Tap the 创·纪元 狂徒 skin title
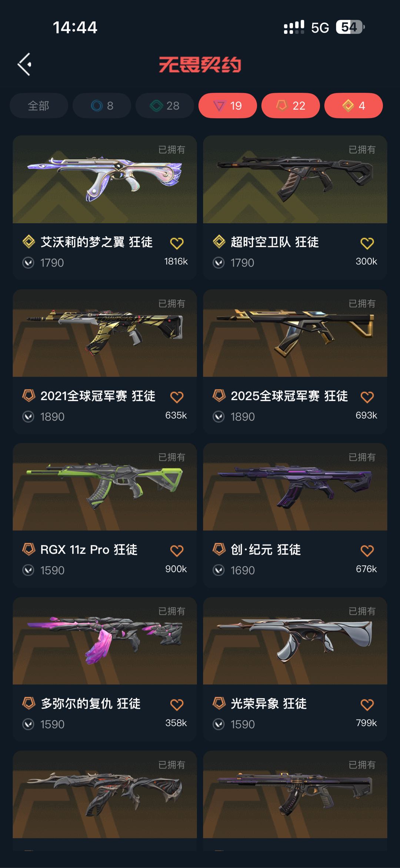 point(266,549)
